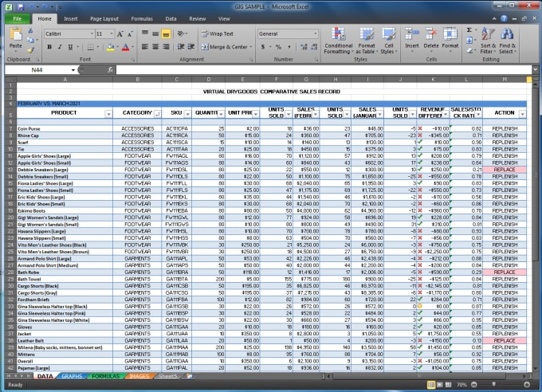Click the Accounting dollar format icon
Image resolution: width=542 pixels, height=392 pixels.
point(263,47)
